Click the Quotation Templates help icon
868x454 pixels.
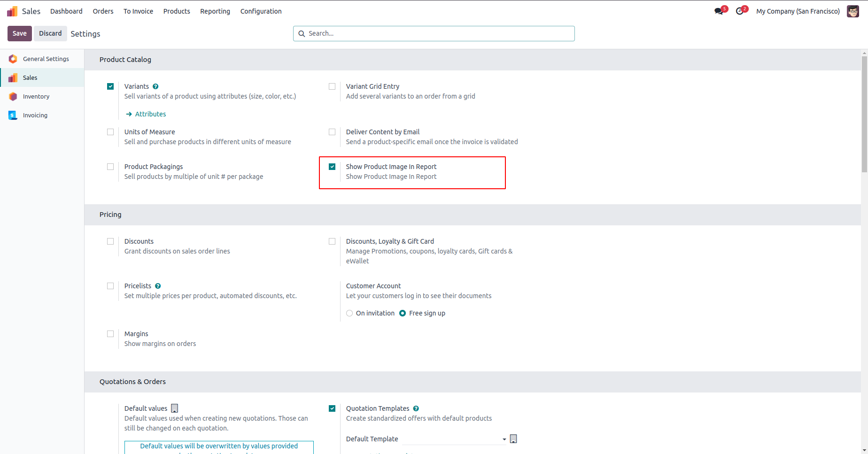(x=416, y=408)
